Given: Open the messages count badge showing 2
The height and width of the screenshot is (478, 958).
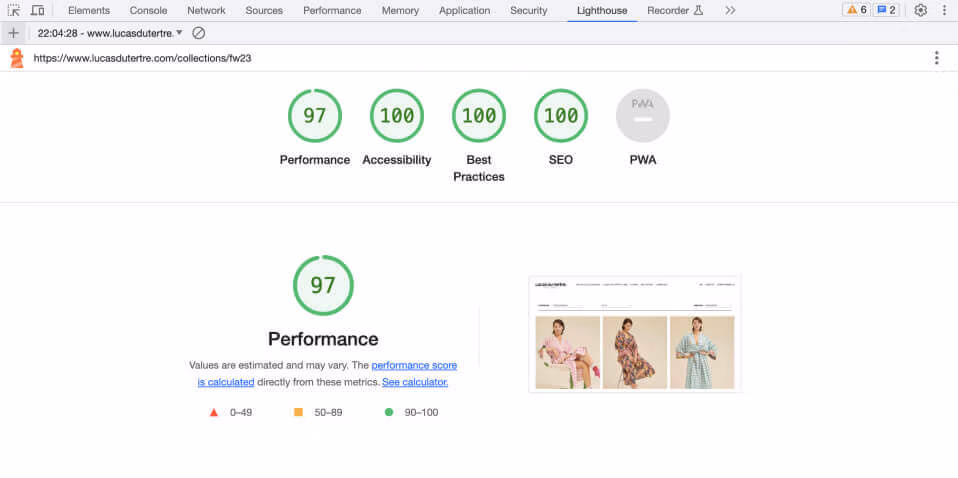Looking at the screenshot, I should tap(887, 10).
